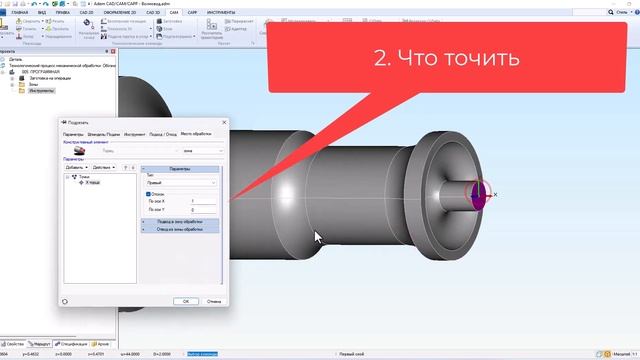Click the Перерасчет ribbon command
This screenshot has height=360, width=640.
239,21
